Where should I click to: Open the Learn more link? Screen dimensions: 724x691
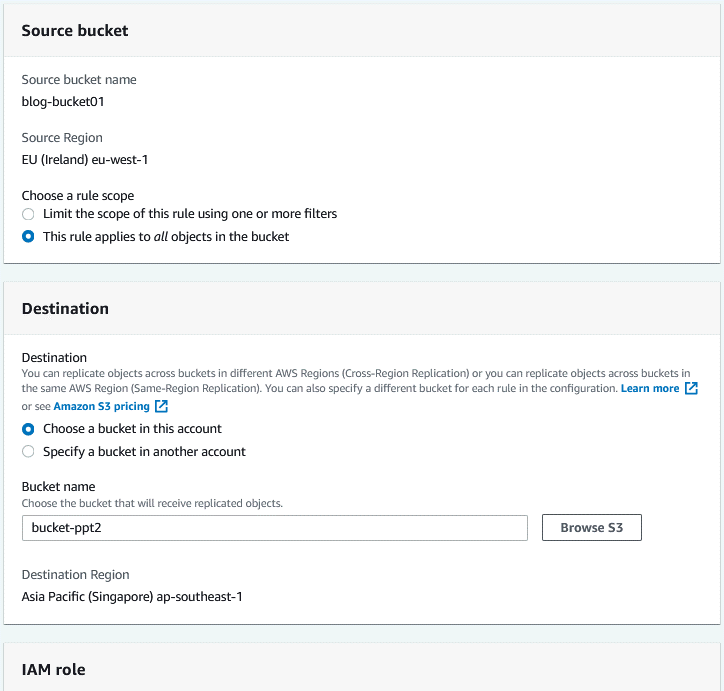(650, 388)
